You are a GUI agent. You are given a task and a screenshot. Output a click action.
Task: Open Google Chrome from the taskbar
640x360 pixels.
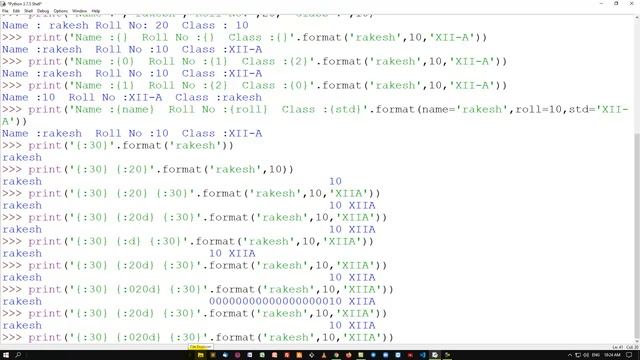336,355
